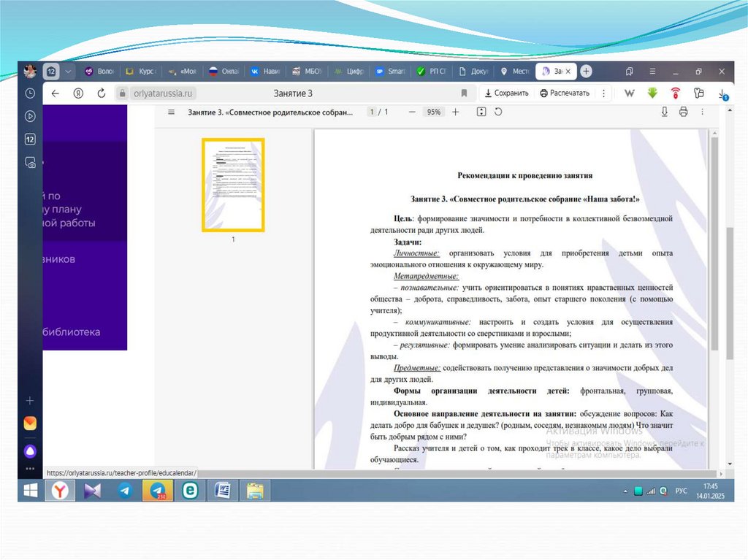Bookmark this page in the address bar
Screen dimensions: 748x560
(x=464, y=93)
